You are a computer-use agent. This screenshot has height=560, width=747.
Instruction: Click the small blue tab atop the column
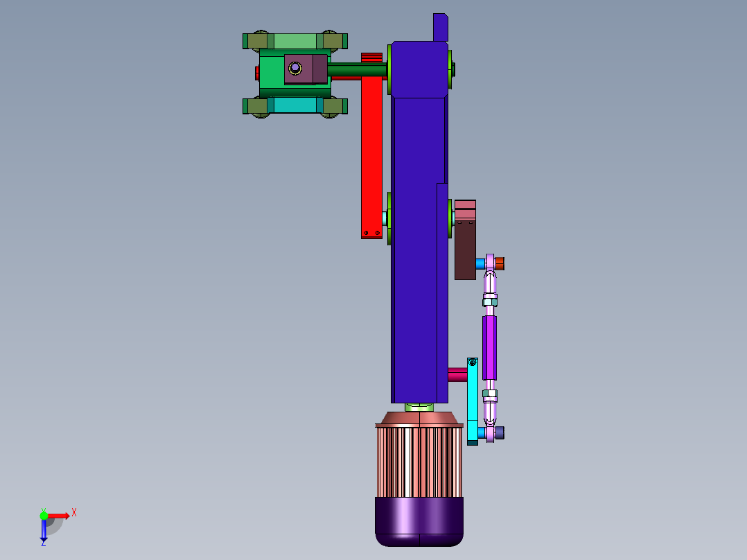coord(441,27)
